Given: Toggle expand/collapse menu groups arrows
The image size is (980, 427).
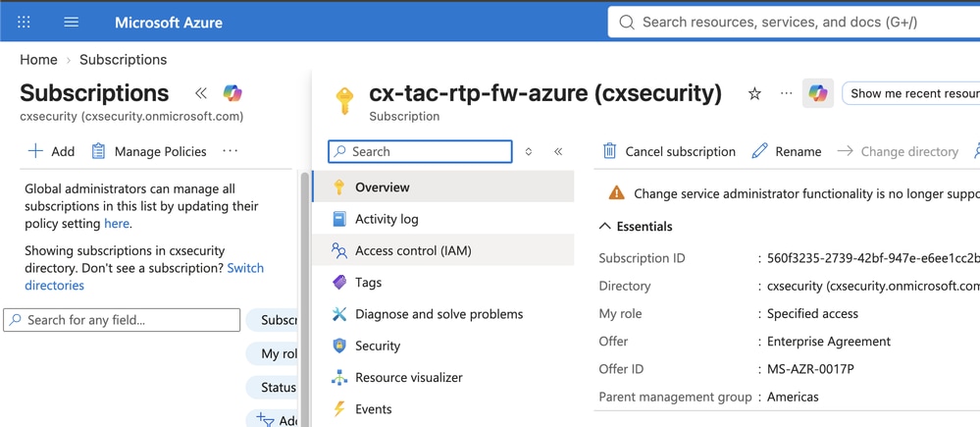Looking at the screenshot, I should [529, 151].
